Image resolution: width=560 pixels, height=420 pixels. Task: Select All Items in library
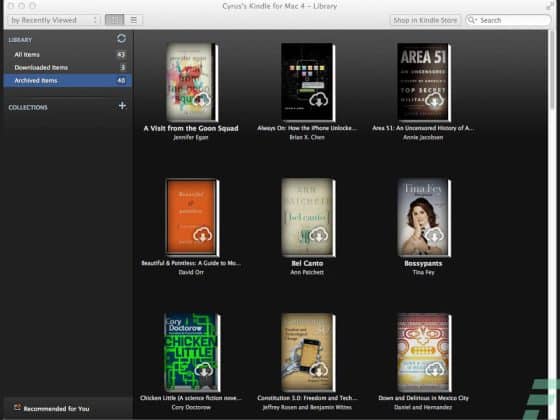click(x=68, y=55)
